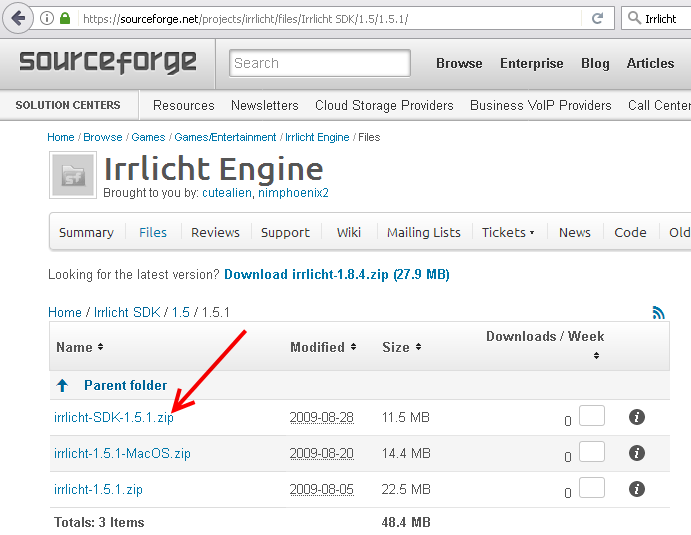The image size is (691, 535).
Task: Sort by Downloads / Week
Action: click(x=545, y=345)
